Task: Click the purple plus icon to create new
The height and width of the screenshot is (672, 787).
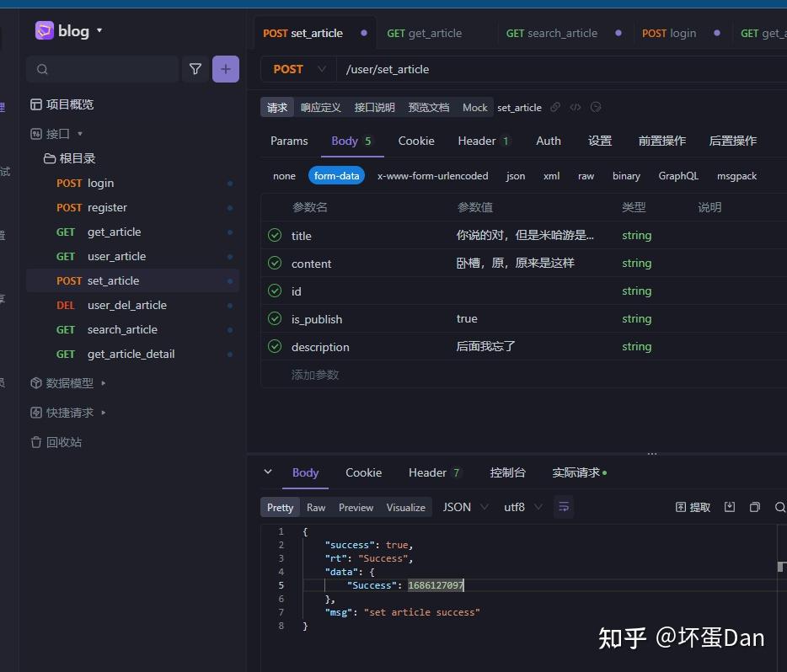Action: 225,69
